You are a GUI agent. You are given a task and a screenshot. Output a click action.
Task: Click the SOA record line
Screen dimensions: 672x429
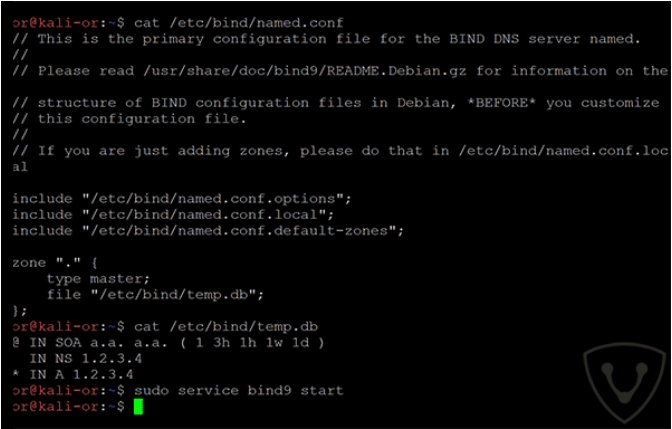168,343
